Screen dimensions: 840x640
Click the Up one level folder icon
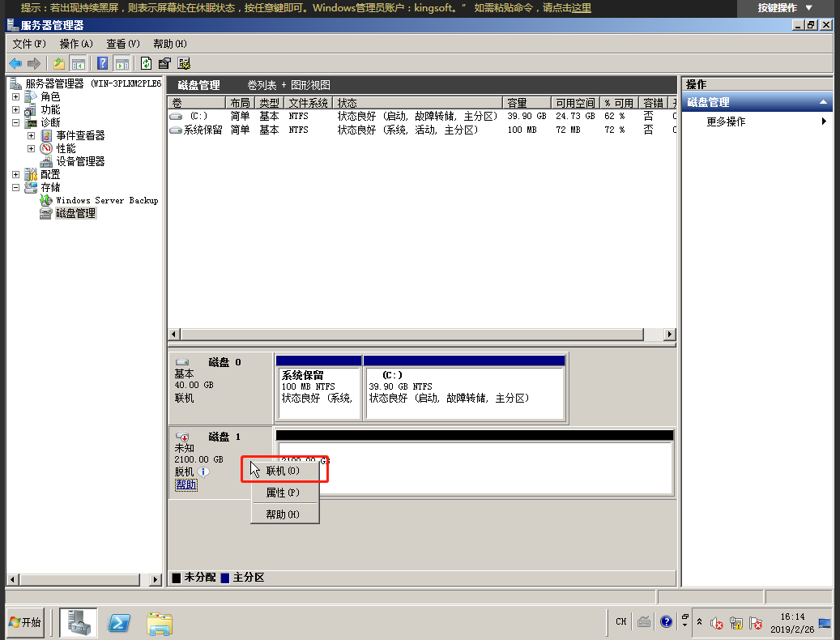tap(59, 63)
